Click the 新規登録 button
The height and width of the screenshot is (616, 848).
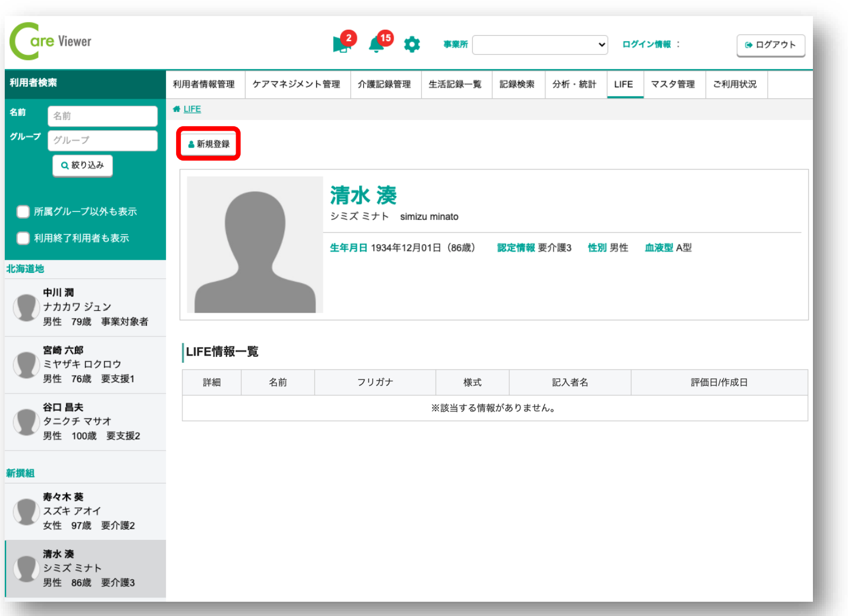coord(209,144)
